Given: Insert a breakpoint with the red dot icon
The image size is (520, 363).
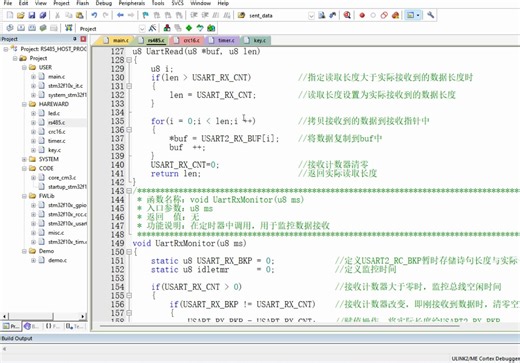Looking at the screenshot, I should (x=362, y=15).
